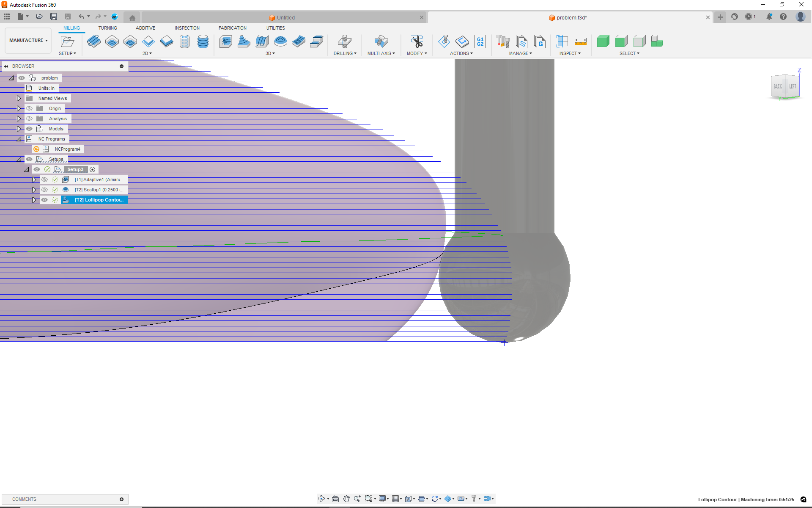Open the Tool Library in Manage
Image resolution: width=812 pixels, height=508 pixels.
click(x=503, y=42)
